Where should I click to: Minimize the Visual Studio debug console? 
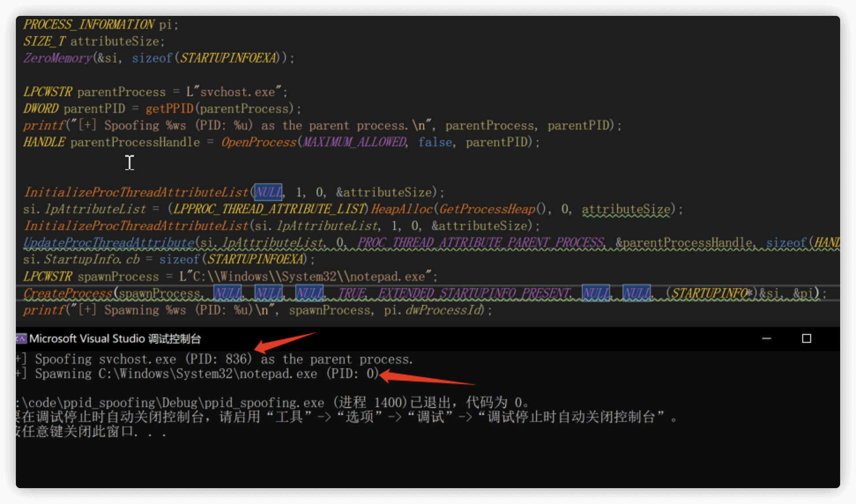[767, 338]
